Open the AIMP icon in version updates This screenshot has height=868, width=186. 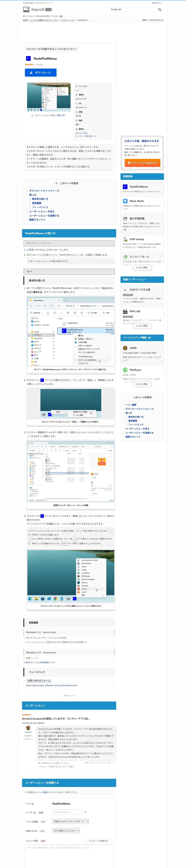[125, 348]
